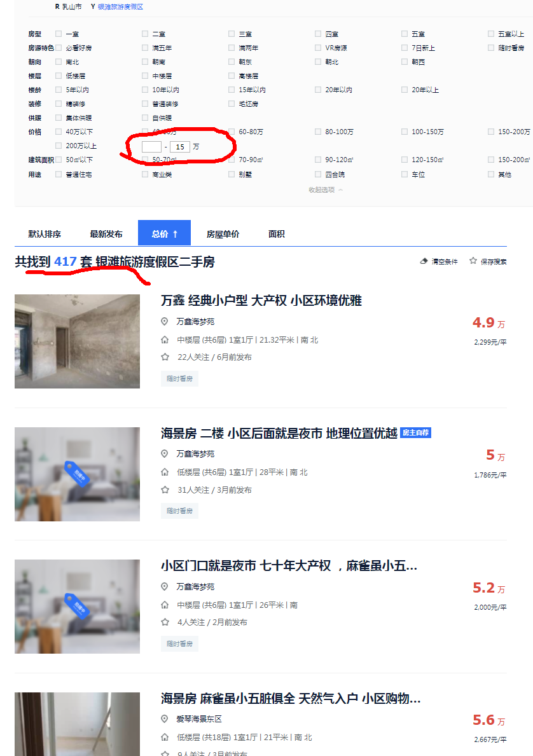Click the 房主自荐 badge

pyautogui.click(x=416, y=433)
